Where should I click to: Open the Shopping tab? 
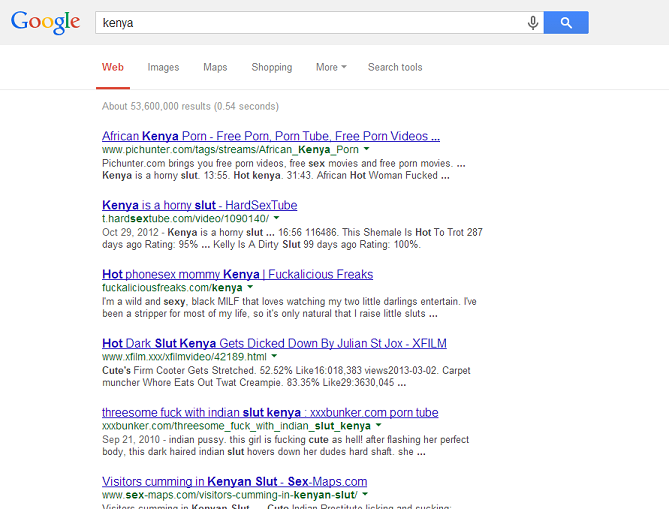click(x=271, y=67)
